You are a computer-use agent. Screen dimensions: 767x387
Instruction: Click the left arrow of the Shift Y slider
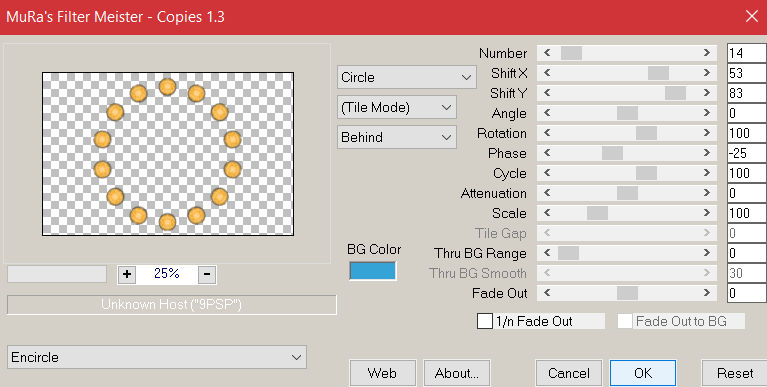pyautogui.click(x=547, y=93)
